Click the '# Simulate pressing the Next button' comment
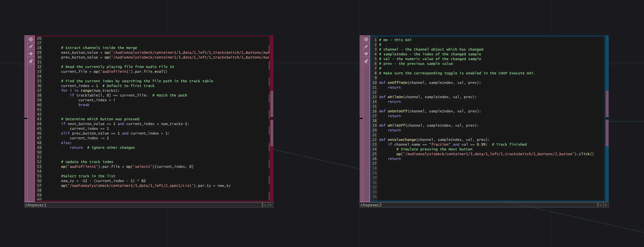Screen dimensions: 644x247 [434, 149]
